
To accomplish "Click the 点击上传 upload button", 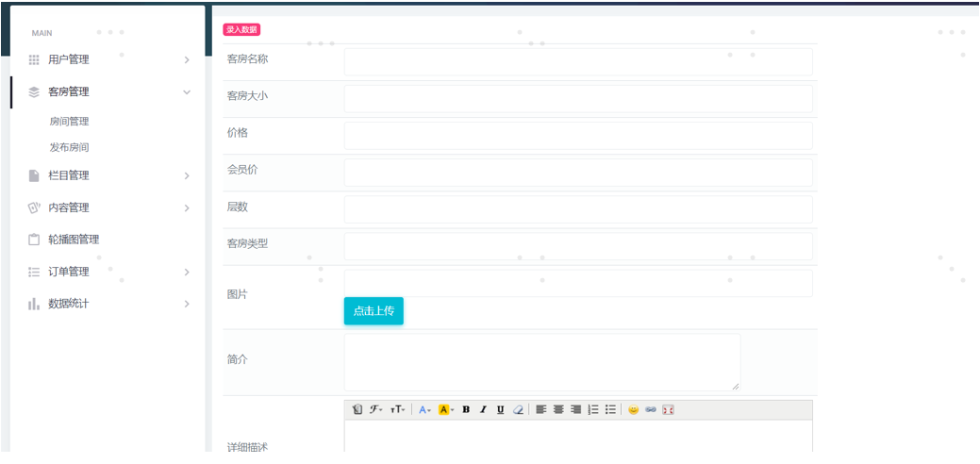I will [374, 311].
